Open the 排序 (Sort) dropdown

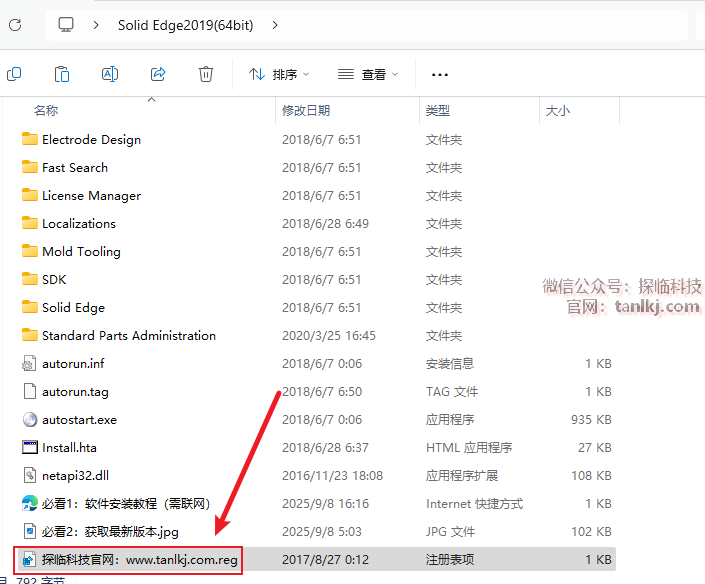(x=279, y=74)
